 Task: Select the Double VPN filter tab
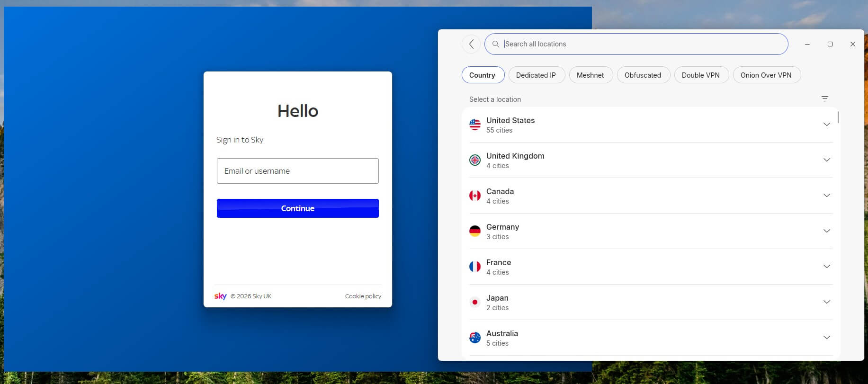pos(701,75)
